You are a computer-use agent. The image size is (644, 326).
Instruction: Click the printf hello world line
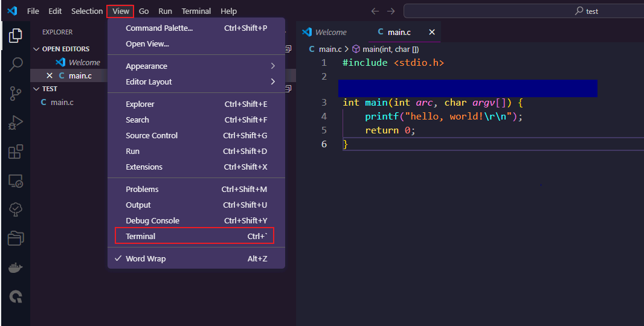tap(443, 117)
